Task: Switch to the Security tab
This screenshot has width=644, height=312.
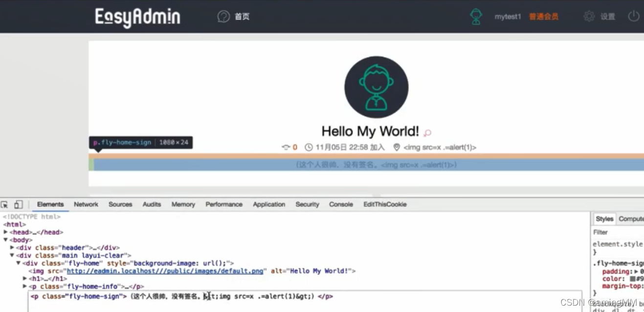Action: (x=307, y=204)
